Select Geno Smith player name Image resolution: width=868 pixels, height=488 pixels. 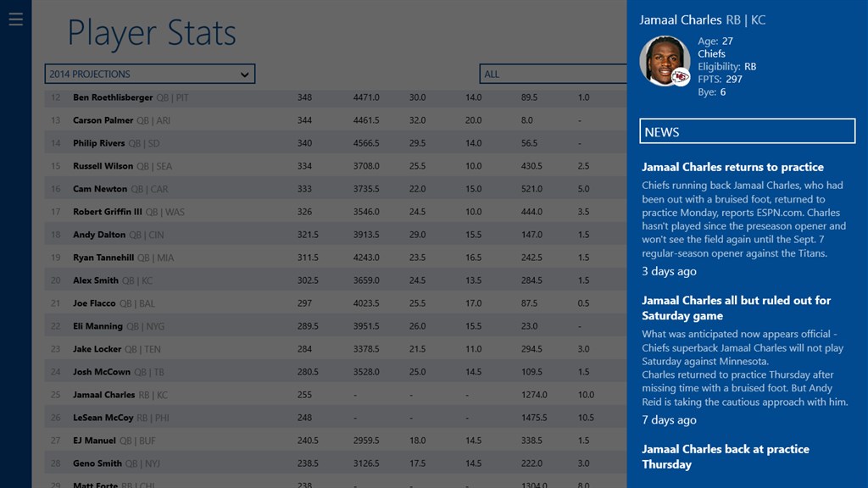(x=97, y=463)
